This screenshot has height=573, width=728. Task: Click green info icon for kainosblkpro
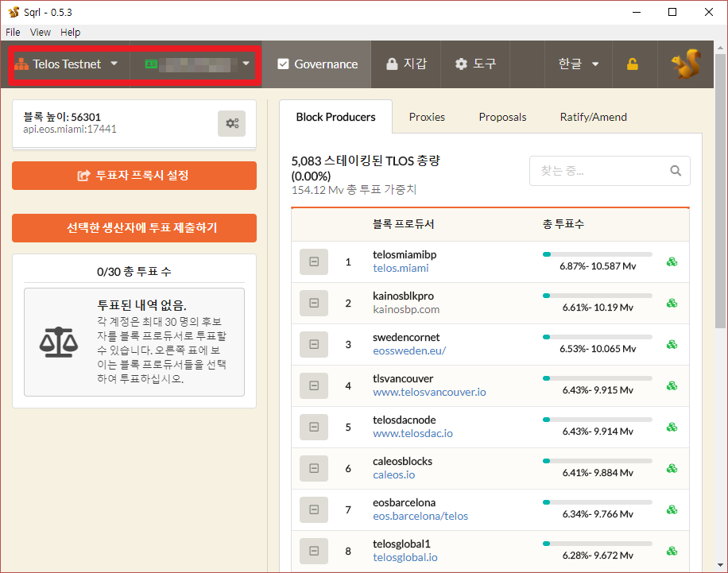tap(672, 304)
